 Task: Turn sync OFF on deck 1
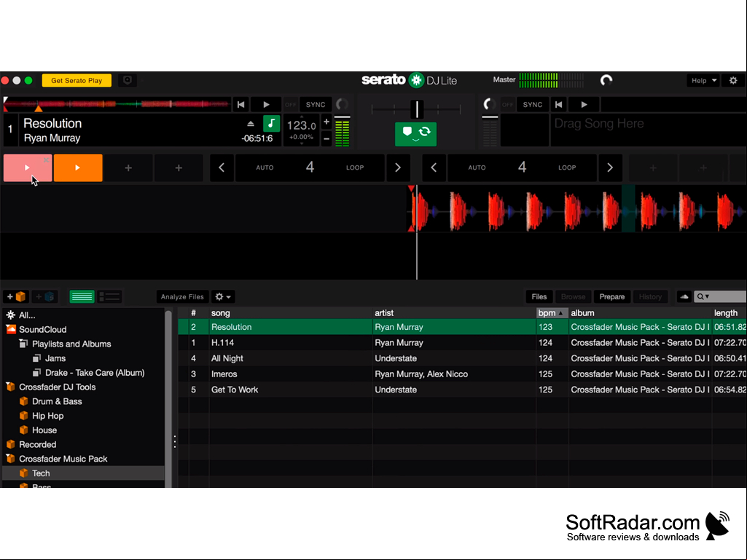[291, 105]
